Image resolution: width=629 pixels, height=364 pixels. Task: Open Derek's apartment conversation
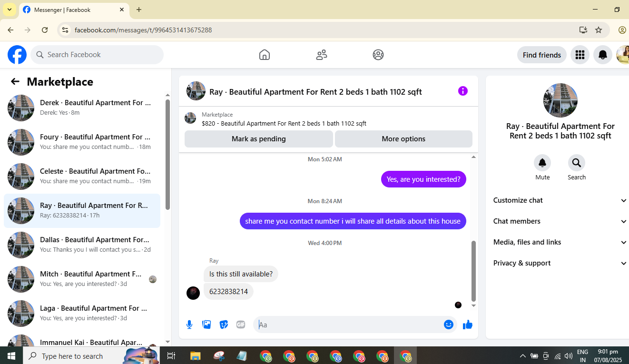82,108
